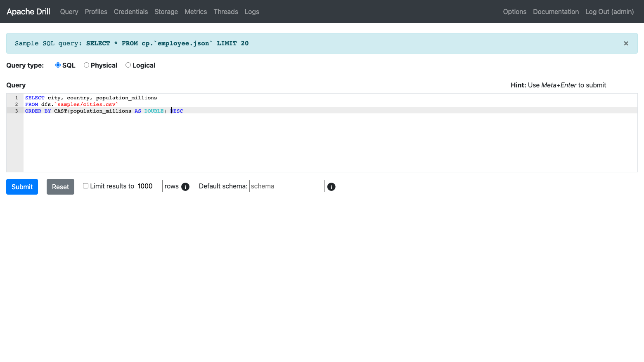
Task: Open the Documentation link
Action: pyautogui.click(x=556, y=12)
